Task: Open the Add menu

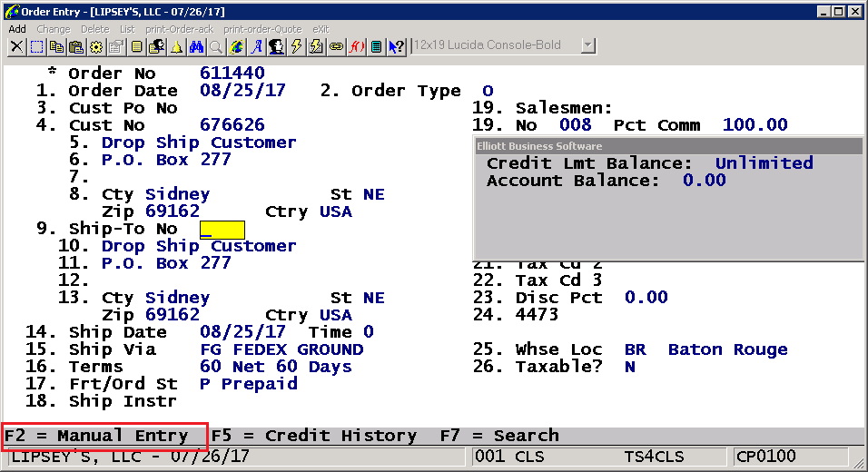Action: coord(17,29)
